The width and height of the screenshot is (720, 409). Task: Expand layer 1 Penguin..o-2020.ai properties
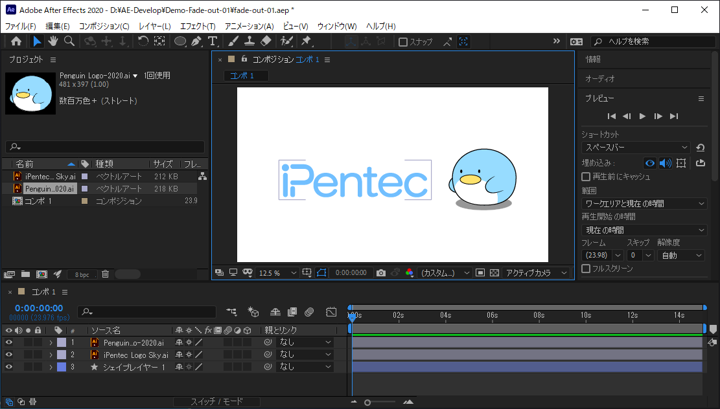[x=51, y=342]
